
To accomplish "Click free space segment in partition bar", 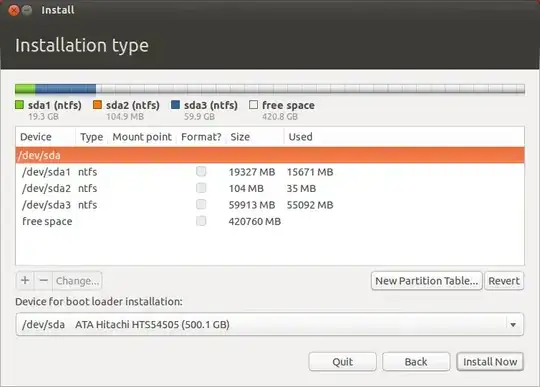I will point(310,89).
